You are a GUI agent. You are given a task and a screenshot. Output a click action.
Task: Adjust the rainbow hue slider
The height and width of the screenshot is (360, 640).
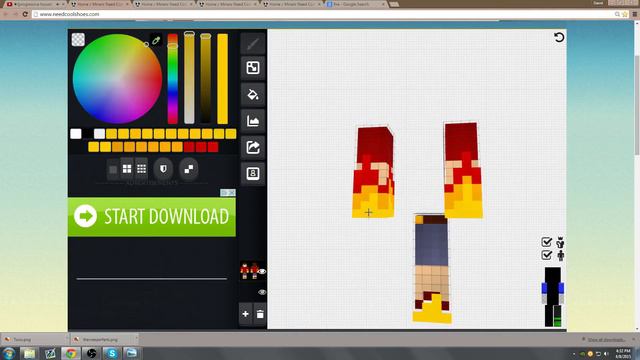[173, 79]
